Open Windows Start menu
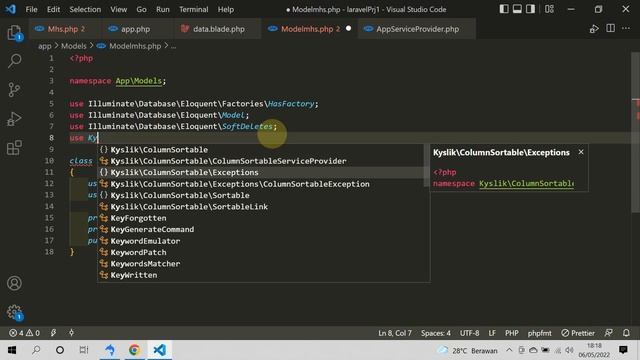This screenshot has height=360, width=640. tap(12, 350)
